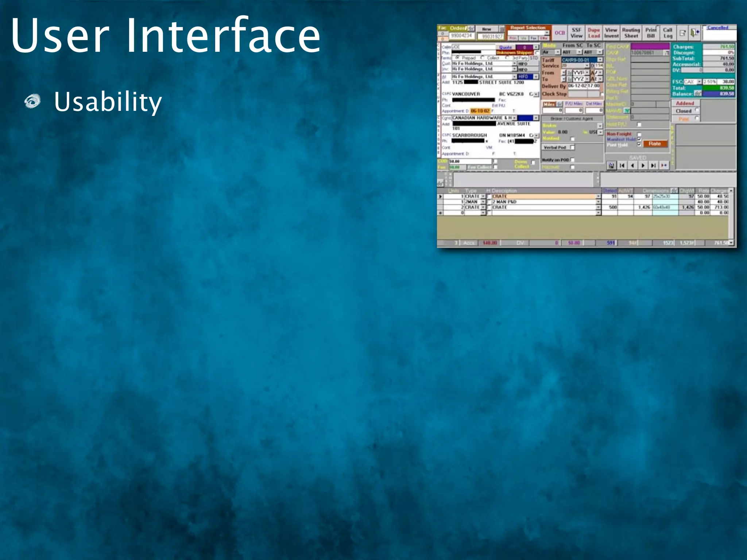Open the SSF View toolbar item
The width and height of the screenshot is (747, 560).
[576, 33]
